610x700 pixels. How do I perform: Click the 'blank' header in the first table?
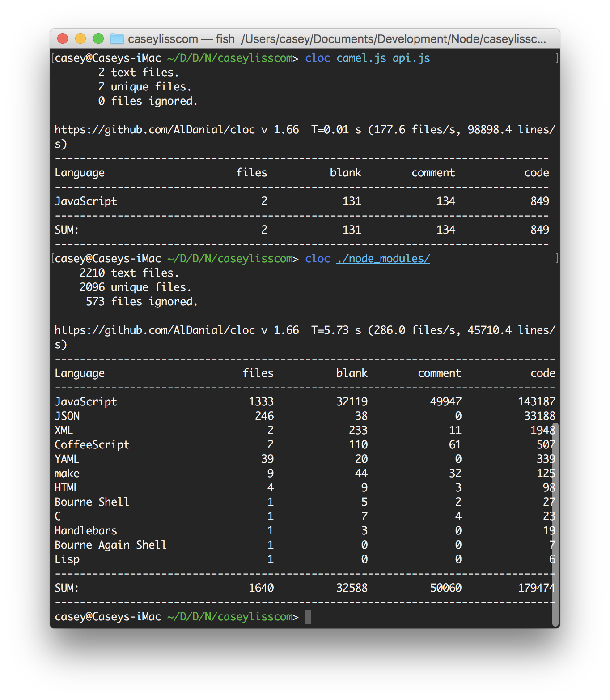[346, 173]
